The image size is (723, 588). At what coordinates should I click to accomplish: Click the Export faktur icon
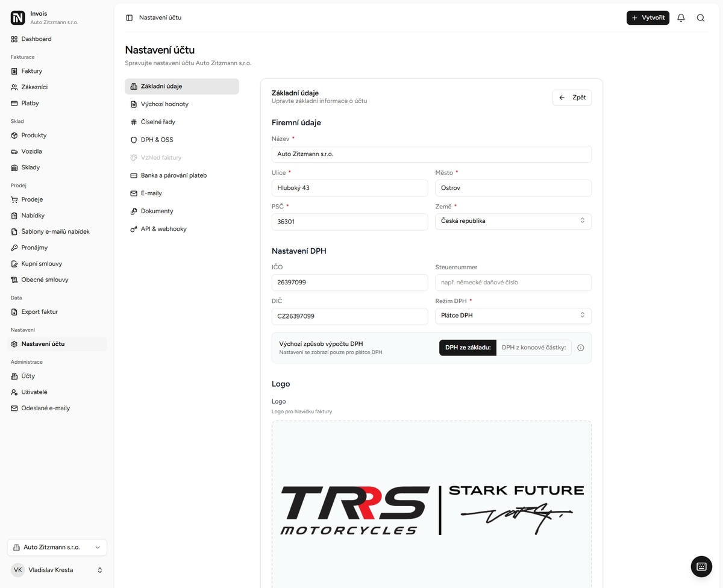14,312
